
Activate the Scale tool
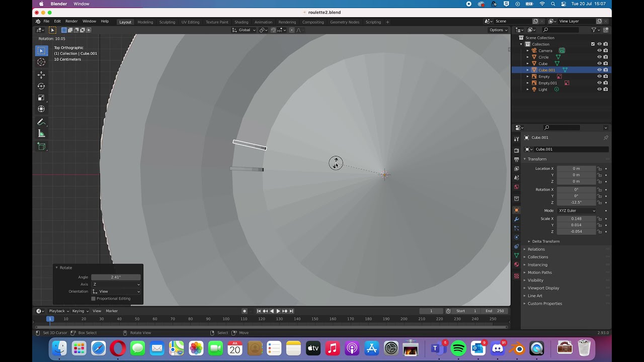(x=41, y=98)
